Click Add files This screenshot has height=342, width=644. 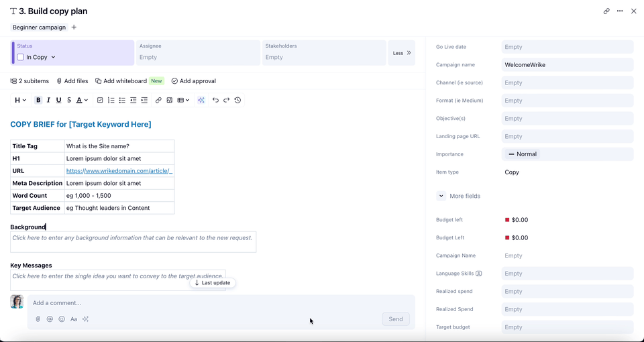pos(72,81)
